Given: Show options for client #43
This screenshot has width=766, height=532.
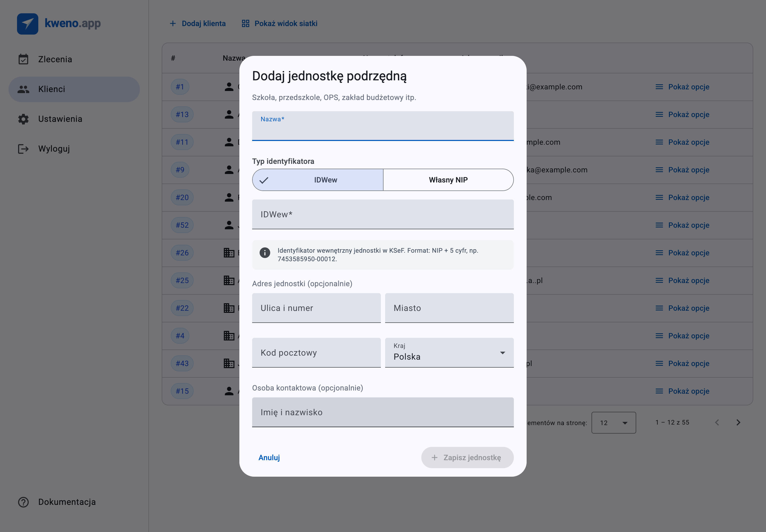Looking at the screenshot, I should click(x=682, y=363).
